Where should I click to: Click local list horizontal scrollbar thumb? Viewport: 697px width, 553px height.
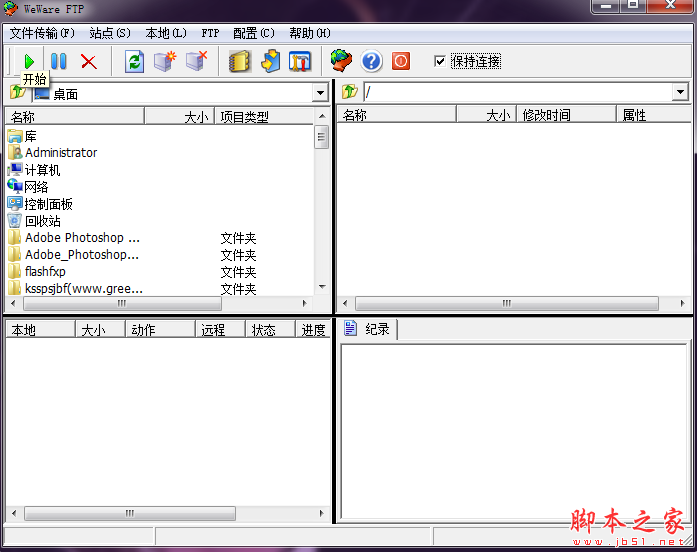(122, 303)
